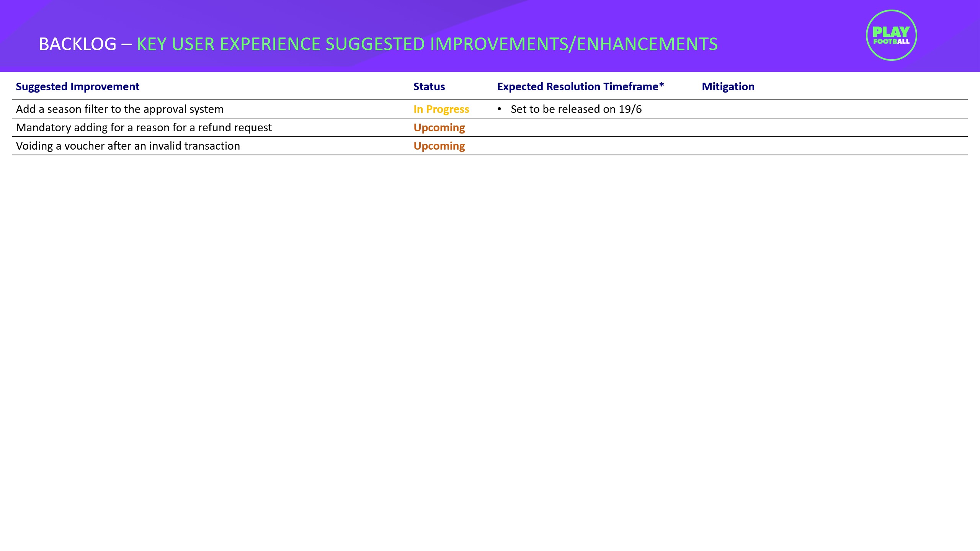Click Upcoming status for voucher row

[x=439, y=146]
